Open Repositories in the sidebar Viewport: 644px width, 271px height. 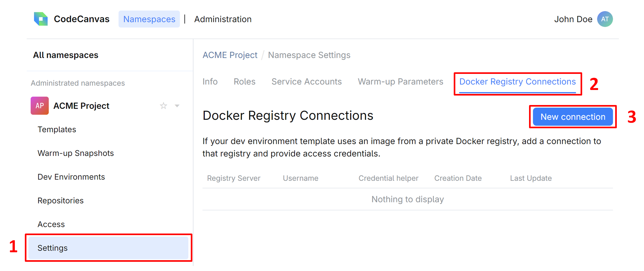pyautogui.click(x=61, y=201)
